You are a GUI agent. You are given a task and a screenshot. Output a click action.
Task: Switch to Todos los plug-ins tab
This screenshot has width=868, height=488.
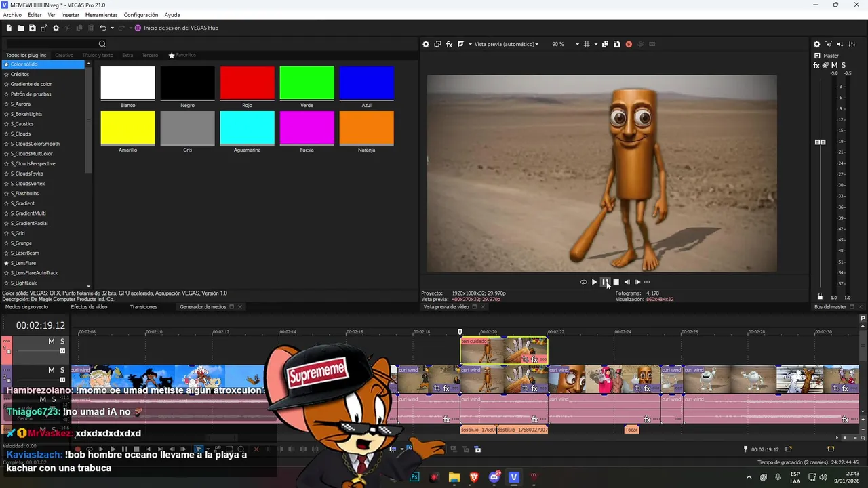click(x=26, y=55)
